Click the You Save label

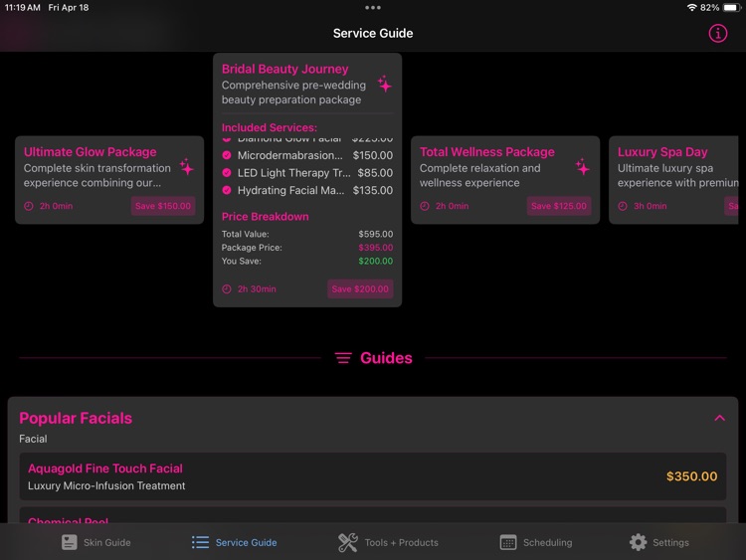point(242,262)
